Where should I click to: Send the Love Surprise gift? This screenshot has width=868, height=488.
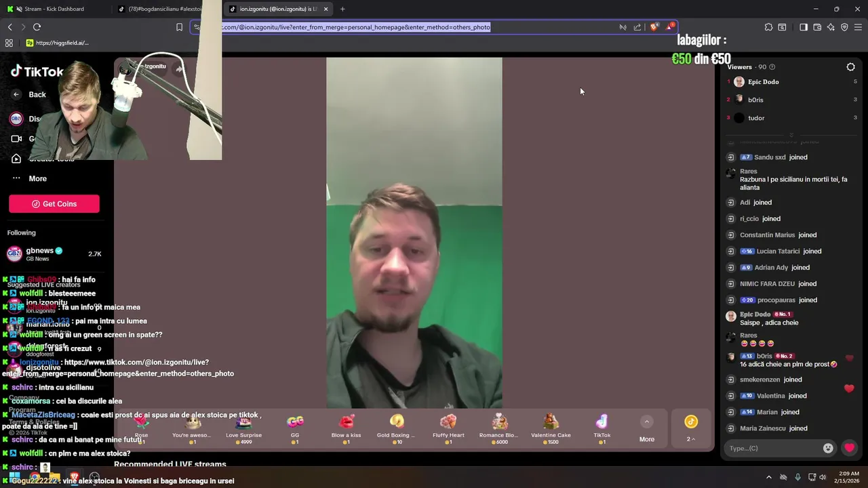[243, 428]
